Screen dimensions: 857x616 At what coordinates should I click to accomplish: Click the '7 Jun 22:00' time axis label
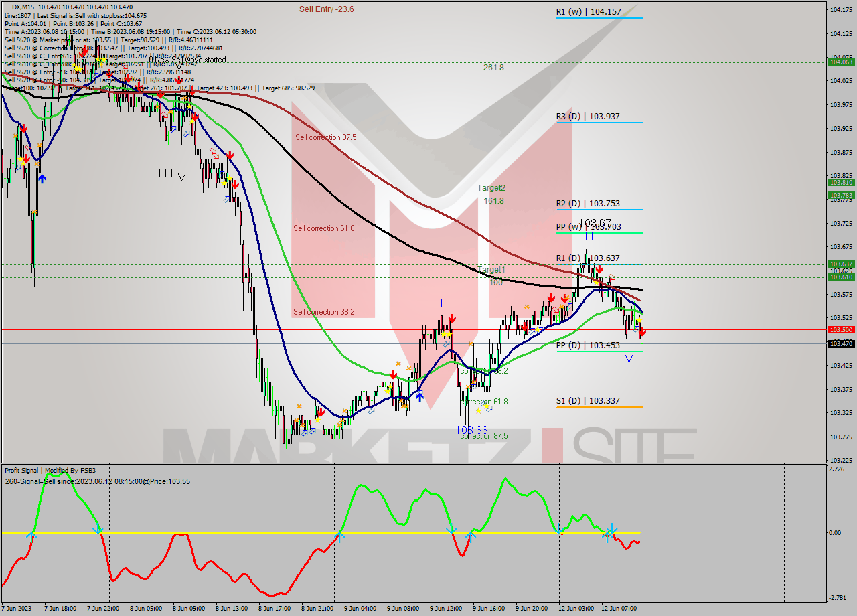(x=102, y=609)
